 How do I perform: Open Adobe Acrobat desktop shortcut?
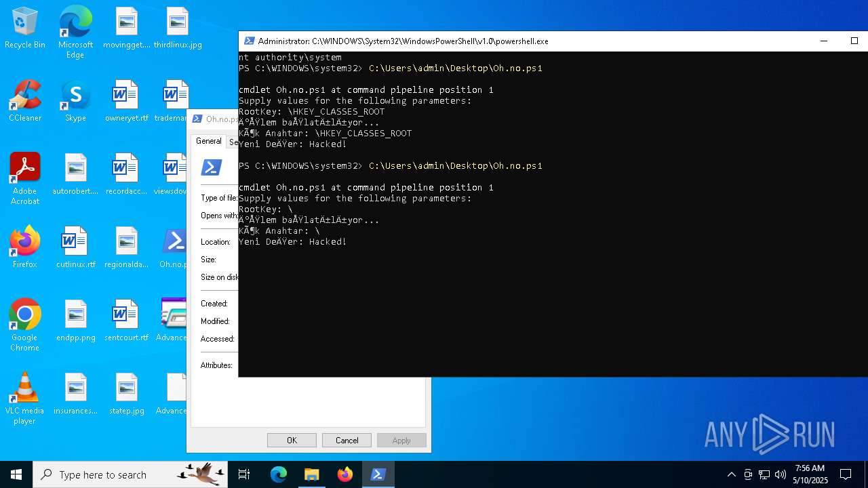pyautogui.click(x=25, y=179)
